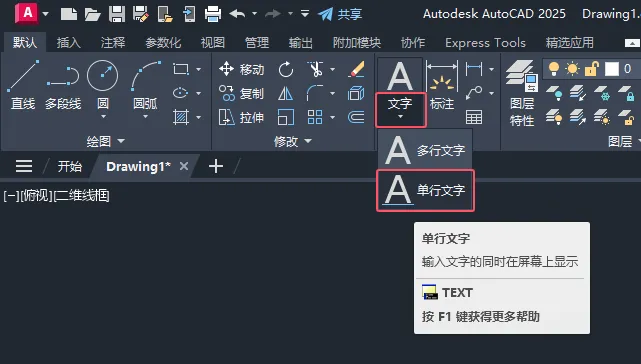Click the fillet corner icon
Image resolution: width=641 pixels, height=364 pixels.
[315, 93]
